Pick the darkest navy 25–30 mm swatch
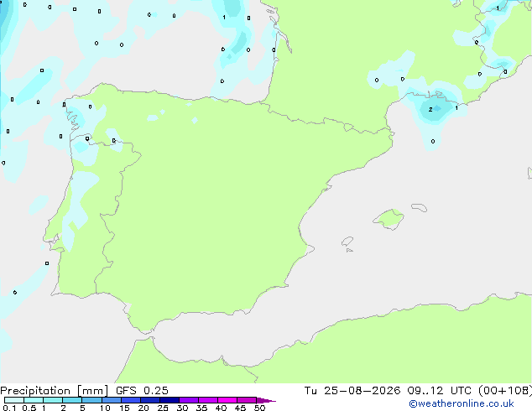Image resolution: width=532 pixels, height=411 pixels. pyautogui.click(x=170, y=400)
